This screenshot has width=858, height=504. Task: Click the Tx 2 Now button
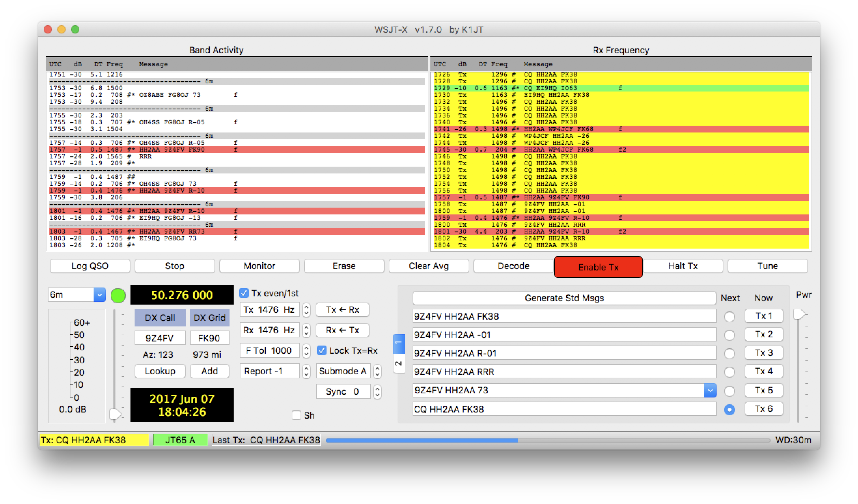(x=764, y=334)
